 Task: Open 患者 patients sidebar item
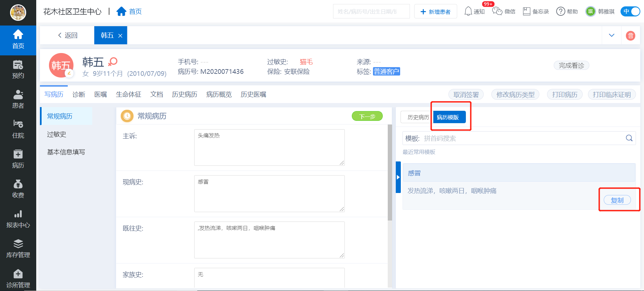click(x=18, y=100)
